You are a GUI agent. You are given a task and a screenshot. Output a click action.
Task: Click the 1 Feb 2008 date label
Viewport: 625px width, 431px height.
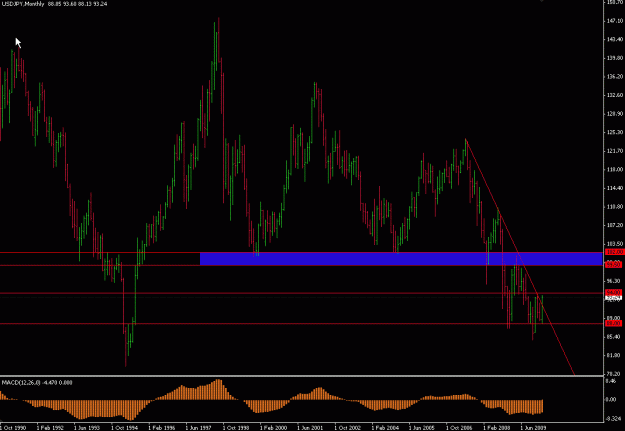coord(497,428)
